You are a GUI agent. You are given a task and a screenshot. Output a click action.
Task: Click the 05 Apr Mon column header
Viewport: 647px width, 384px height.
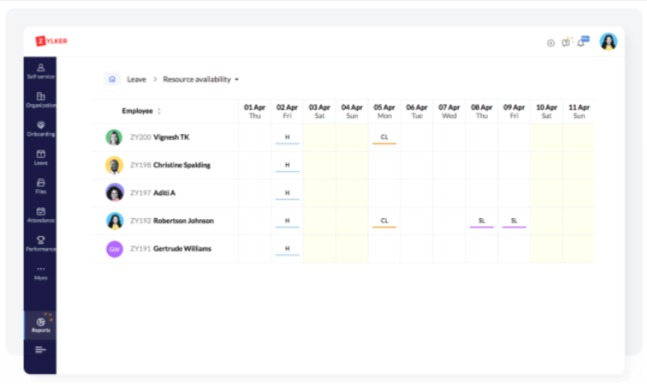click(x=384, y=111)
